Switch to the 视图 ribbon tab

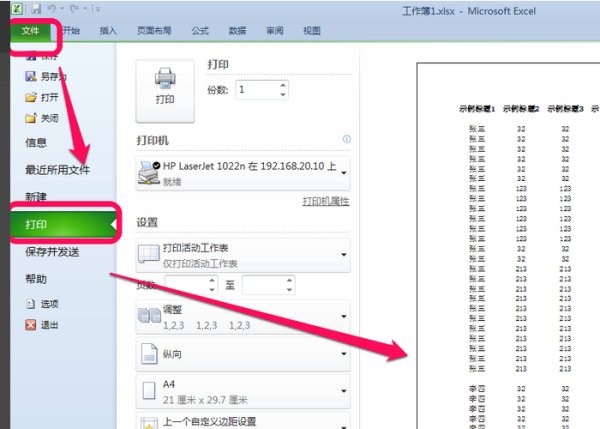click(312, 31)
